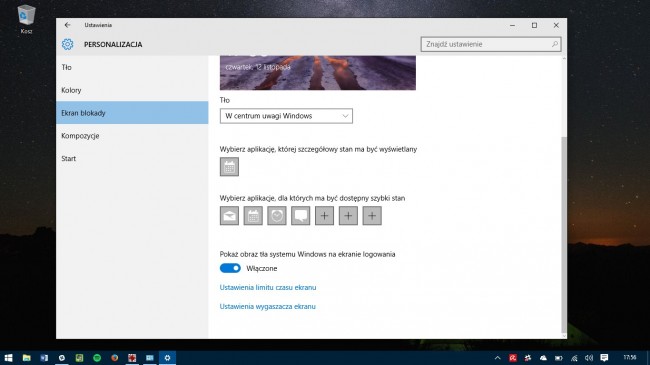
Task: Click the Znajdź ustawienie search field
Action: [x=491, y=44]
